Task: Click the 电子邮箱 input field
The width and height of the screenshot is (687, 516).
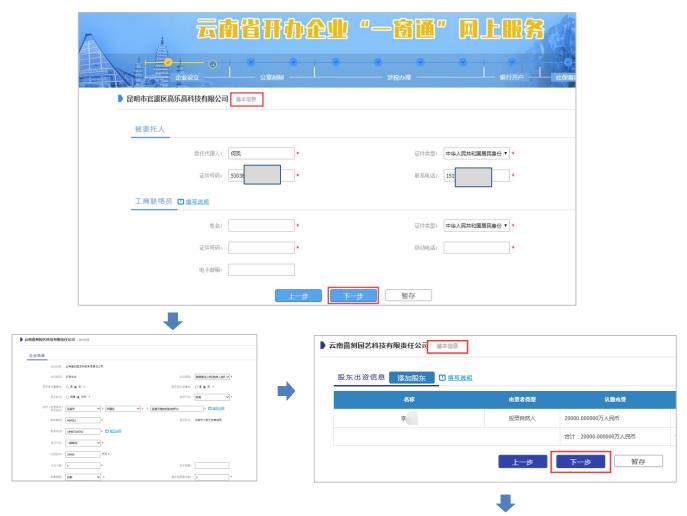Action: pyautogui.click(x=261, y=269)
